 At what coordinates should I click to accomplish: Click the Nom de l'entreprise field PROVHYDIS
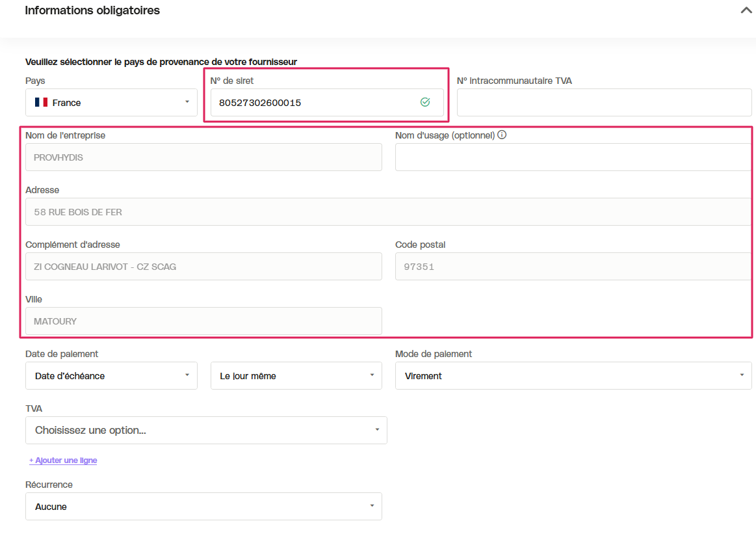pos(203,157)
